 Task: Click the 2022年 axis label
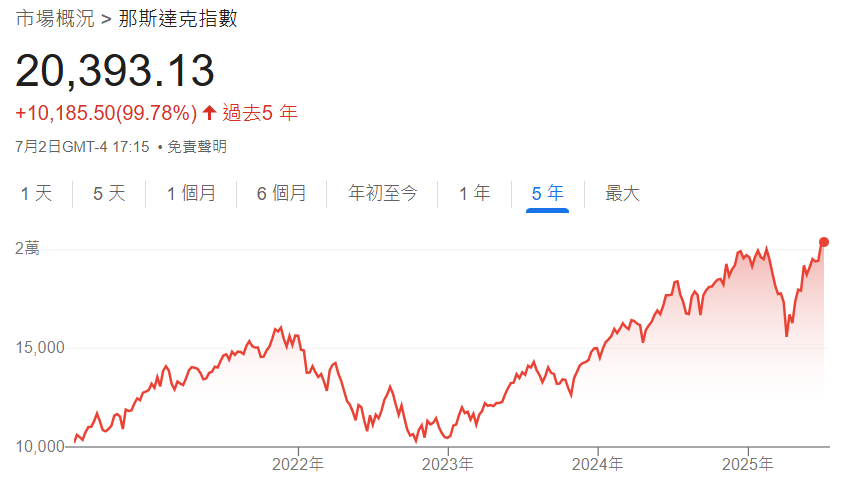click(298, 464)
